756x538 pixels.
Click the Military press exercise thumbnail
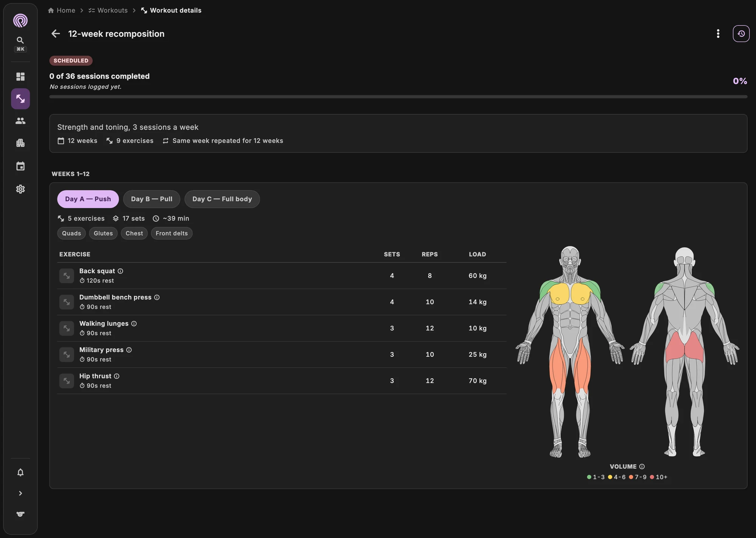(67, 355)
